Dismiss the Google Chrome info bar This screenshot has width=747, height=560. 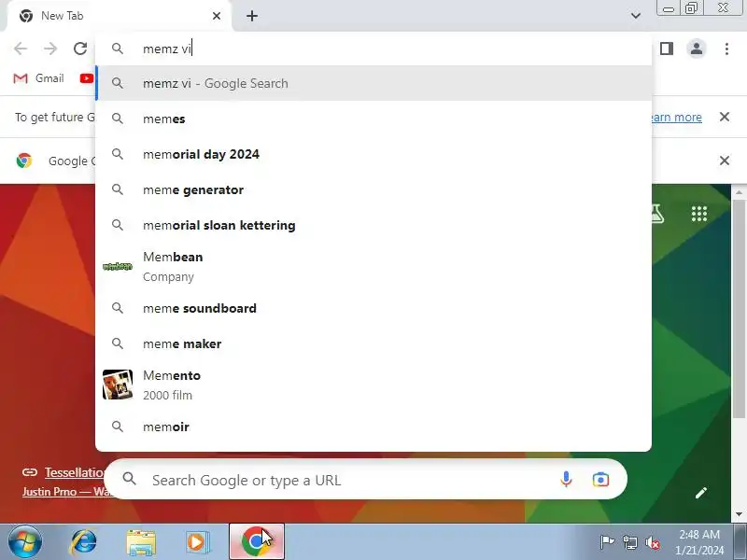[x=725, y=161]
